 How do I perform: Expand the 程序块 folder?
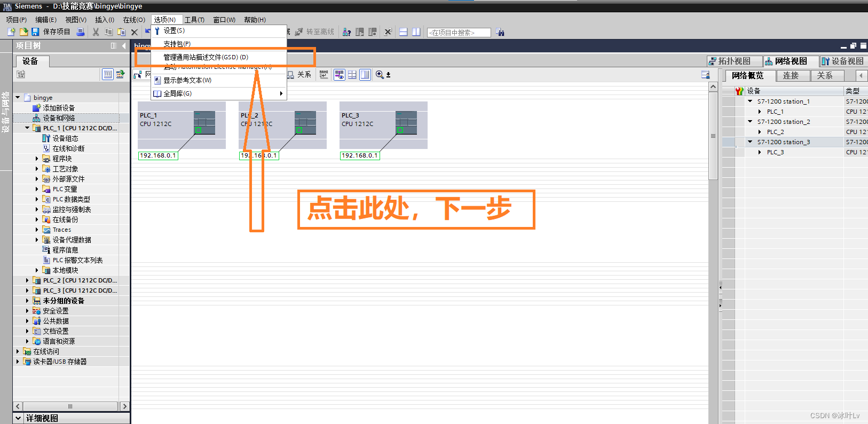(x=37, y=159)
